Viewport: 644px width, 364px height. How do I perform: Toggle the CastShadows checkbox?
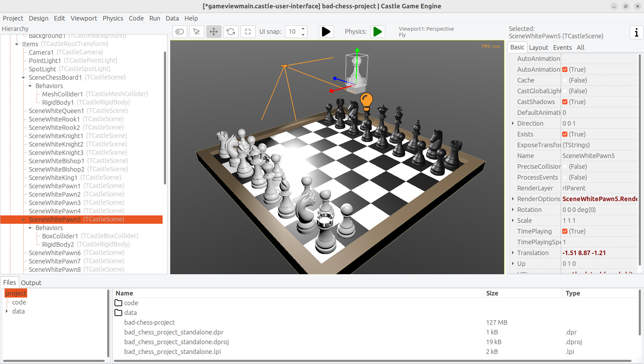click(x=565, y=102)
